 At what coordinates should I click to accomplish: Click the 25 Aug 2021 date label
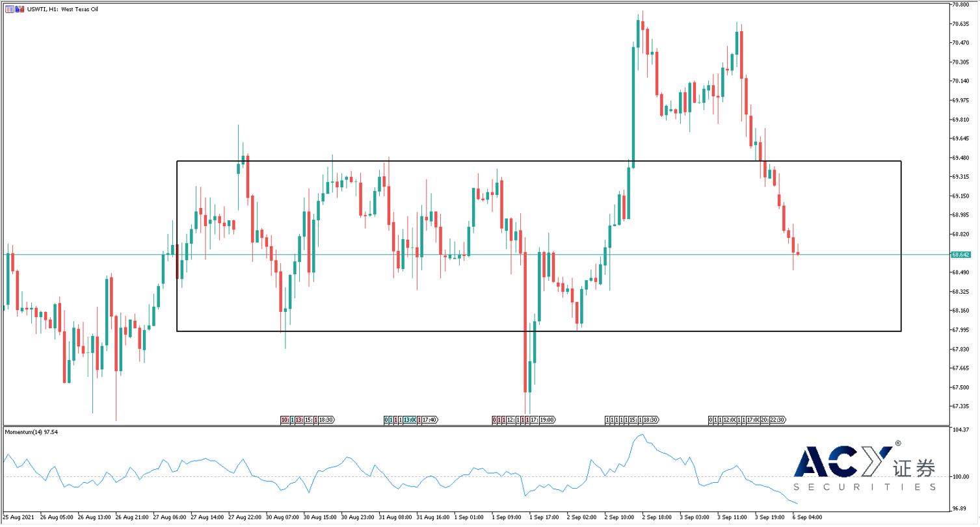(17, 518)
